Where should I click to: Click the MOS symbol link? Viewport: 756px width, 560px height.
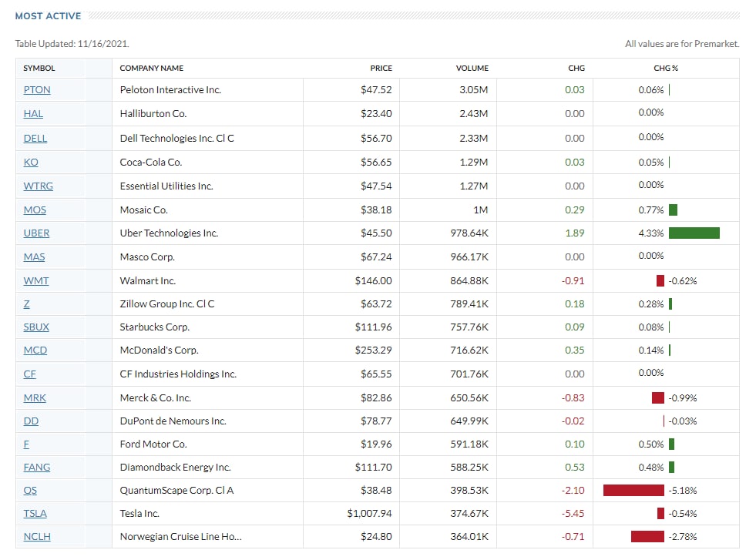tap(35, 210)
